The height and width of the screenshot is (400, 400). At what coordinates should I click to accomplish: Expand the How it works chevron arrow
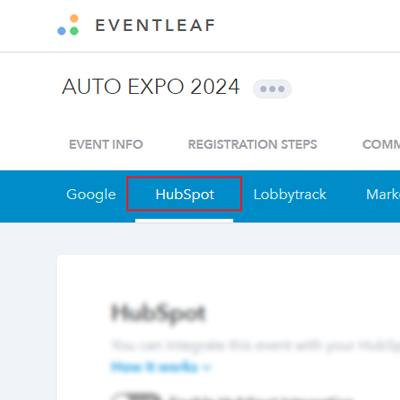pyautogui.click(x=207, y=368)
